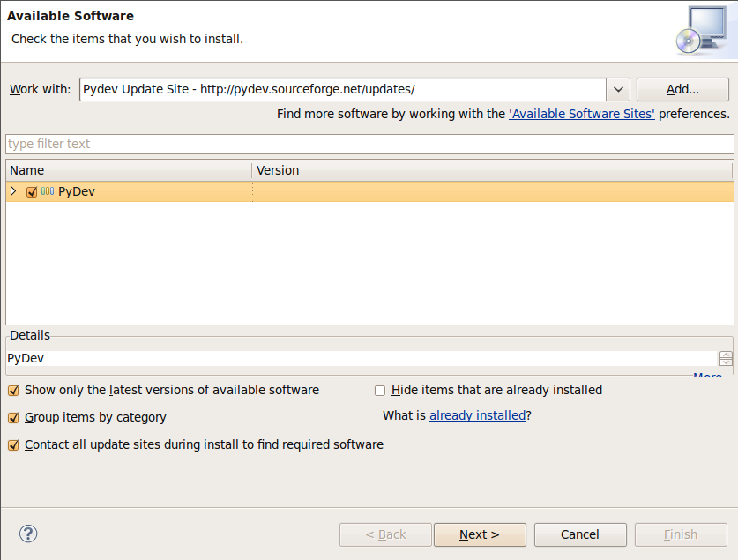Expand the PyDev tree node
This screenshot has height=560, width=738.
13,191
